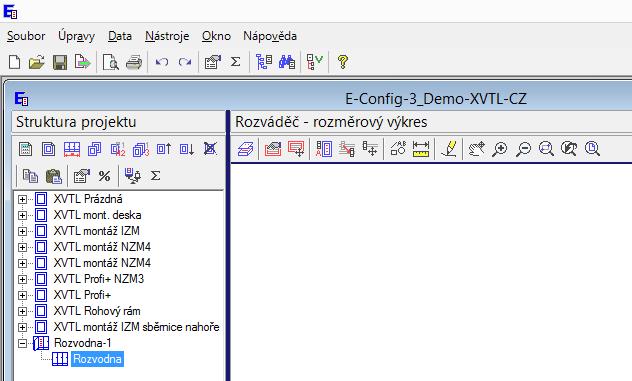The image size is (632, 381).
Task: Click the zoom to page magnifier icon
Action: [592, 149]
